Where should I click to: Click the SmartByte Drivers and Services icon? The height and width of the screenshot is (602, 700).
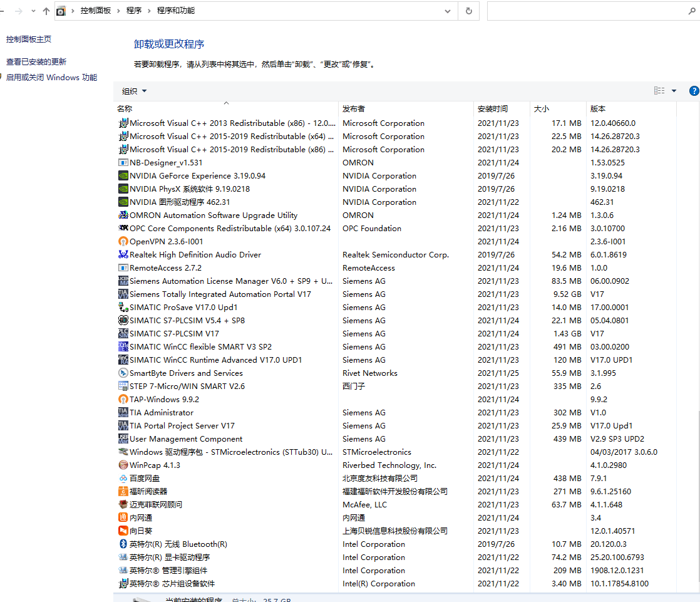(x=123, y=373)
